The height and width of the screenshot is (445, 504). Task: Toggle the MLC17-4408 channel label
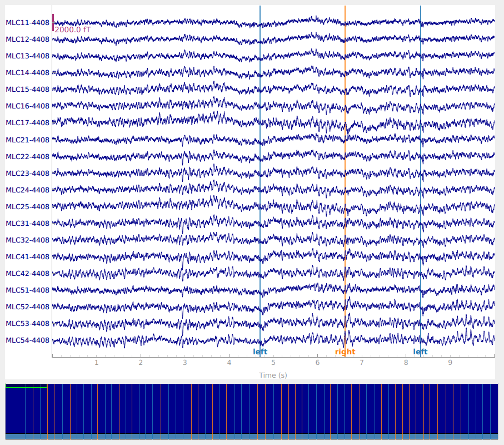[28, 123]
